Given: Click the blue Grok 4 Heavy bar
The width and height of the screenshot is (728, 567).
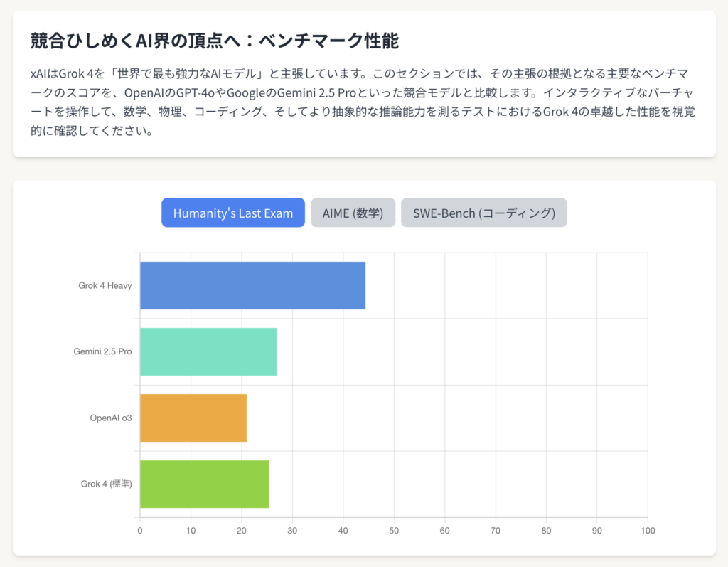Looking at the screenshot, I should point(252,285).
